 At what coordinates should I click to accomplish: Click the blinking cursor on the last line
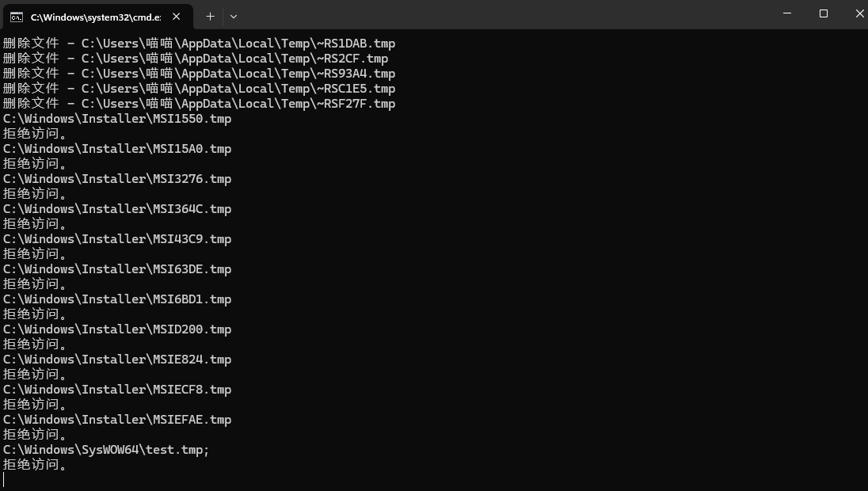5,480
